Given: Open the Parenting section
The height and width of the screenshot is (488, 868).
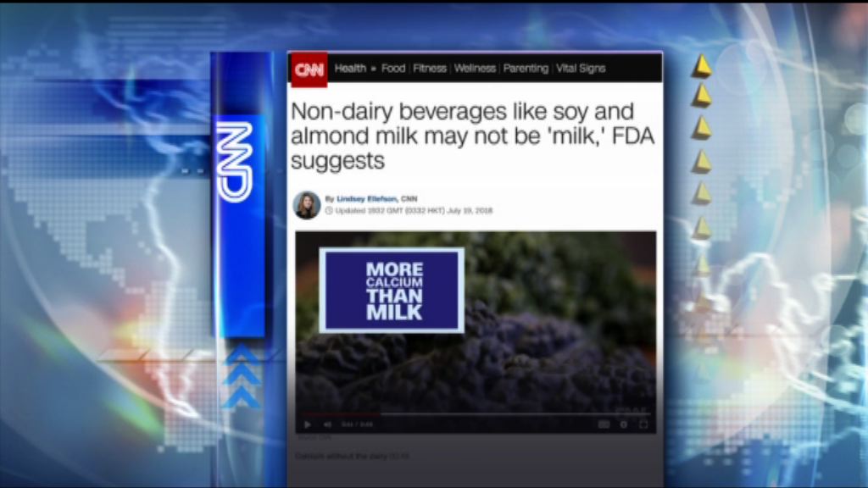Looking at the screenshot, I should pyautogui.click(x=526, y=69).
